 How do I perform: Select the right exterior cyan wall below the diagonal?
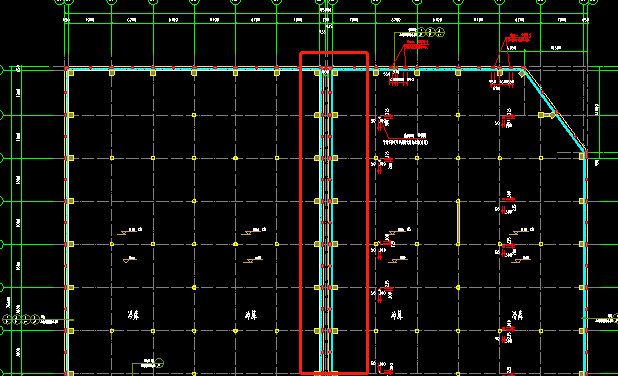click(584, 262)
